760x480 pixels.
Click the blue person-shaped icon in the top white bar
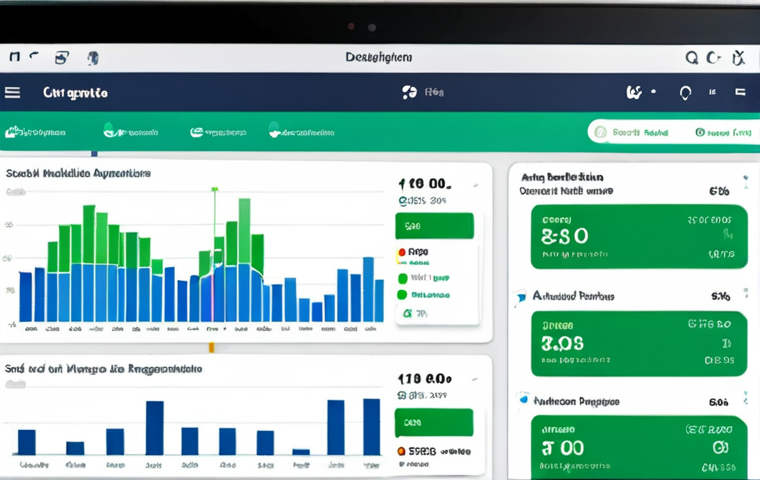pos(93,58)
